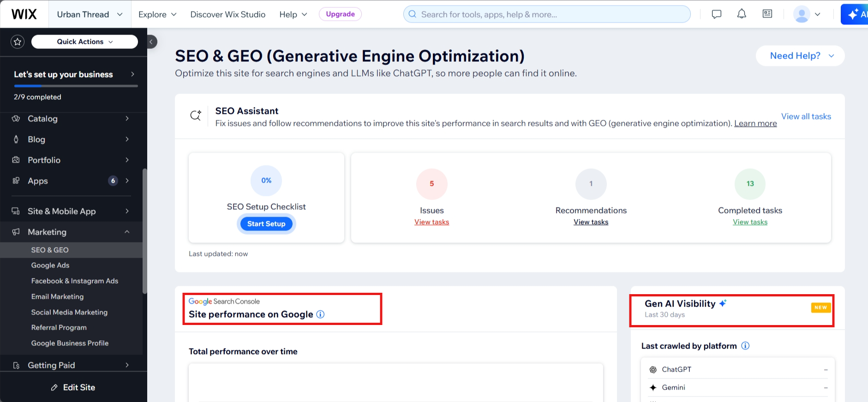Click View all tasks link
The width and height of the screenshot is (868, 402).
[x=806, y=117]
